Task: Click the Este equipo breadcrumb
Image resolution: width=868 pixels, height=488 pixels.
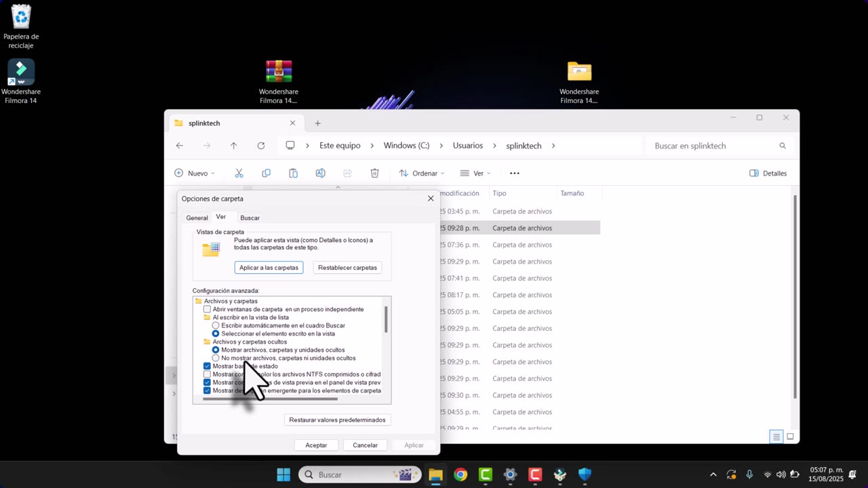Action: click(x=340, y=146)
